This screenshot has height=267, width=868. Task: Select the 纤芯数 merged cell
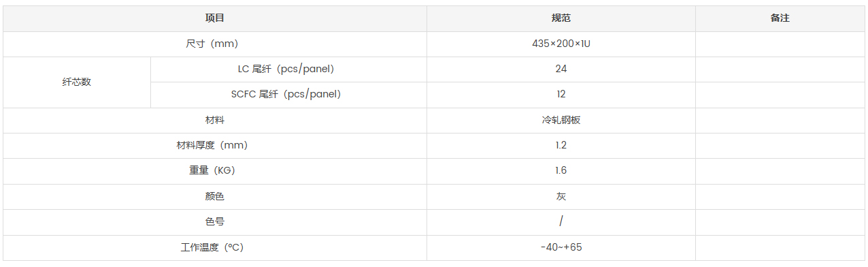(77, 82)
